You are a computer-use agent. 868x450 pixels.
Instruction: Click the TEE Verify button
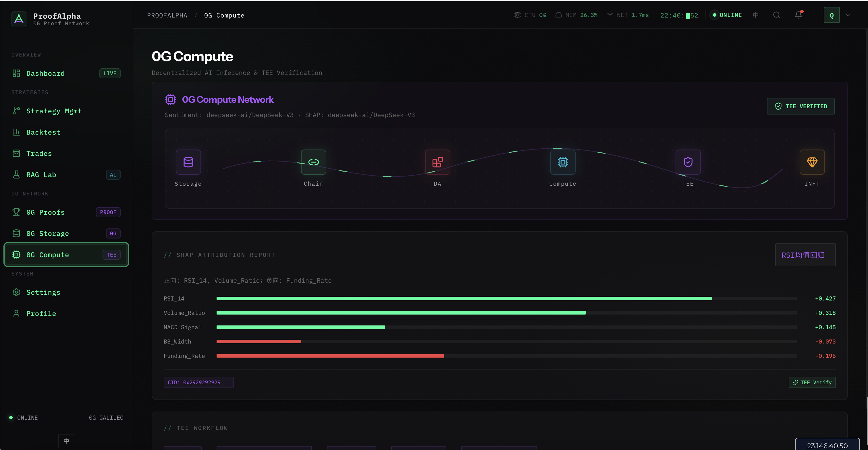coord(812,383)
